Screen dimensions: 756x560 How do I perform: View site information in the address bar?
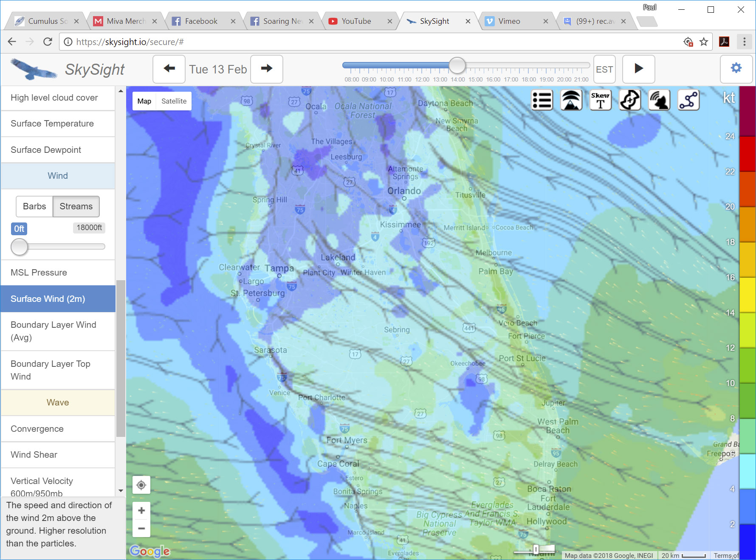68,42
